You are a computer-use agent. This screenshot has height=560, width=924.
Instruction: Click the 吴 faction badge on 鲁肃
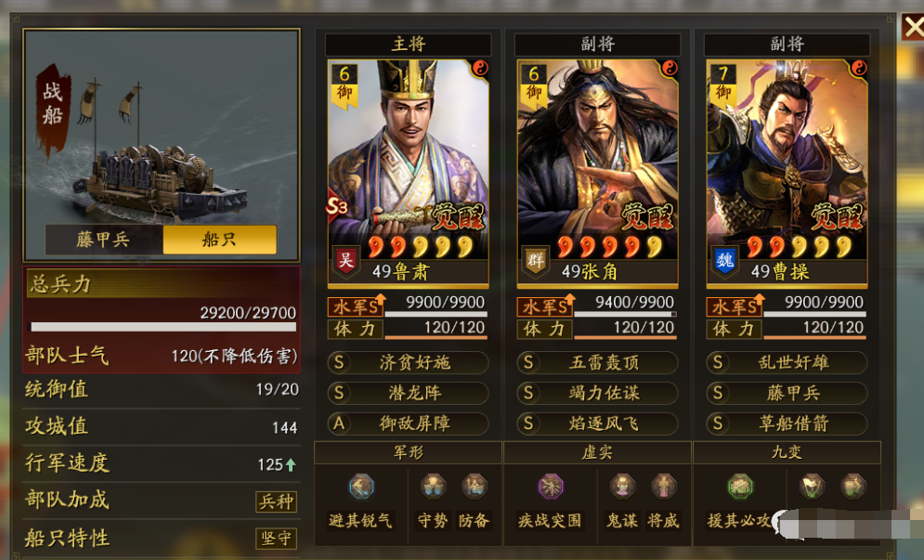[345, 261]
